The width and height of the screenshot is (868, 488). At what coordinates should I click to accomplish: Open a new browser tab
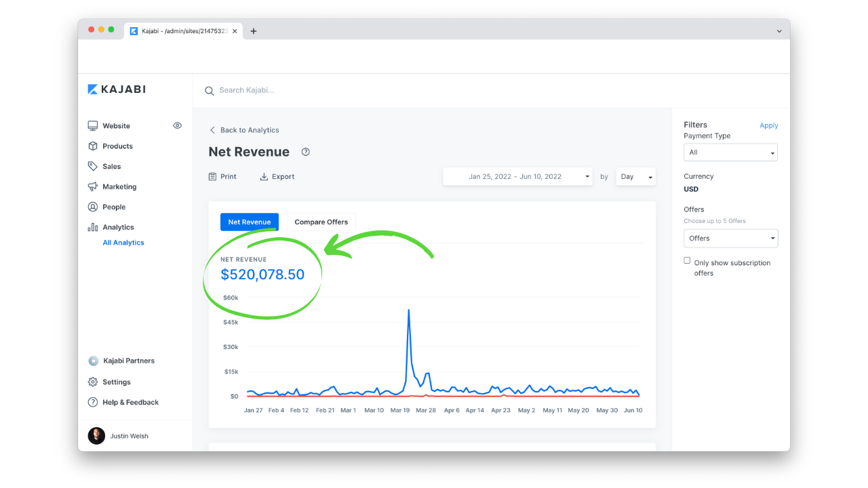point(254,30)
